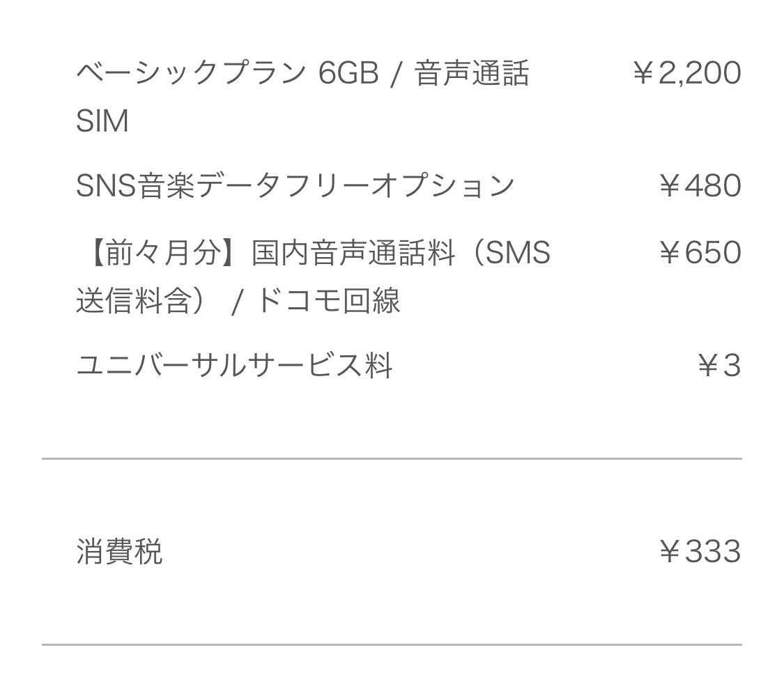Click the ￥480 option price
This screenshot has width=784, height=682.
pyautogui.click(x=700, y=186)
